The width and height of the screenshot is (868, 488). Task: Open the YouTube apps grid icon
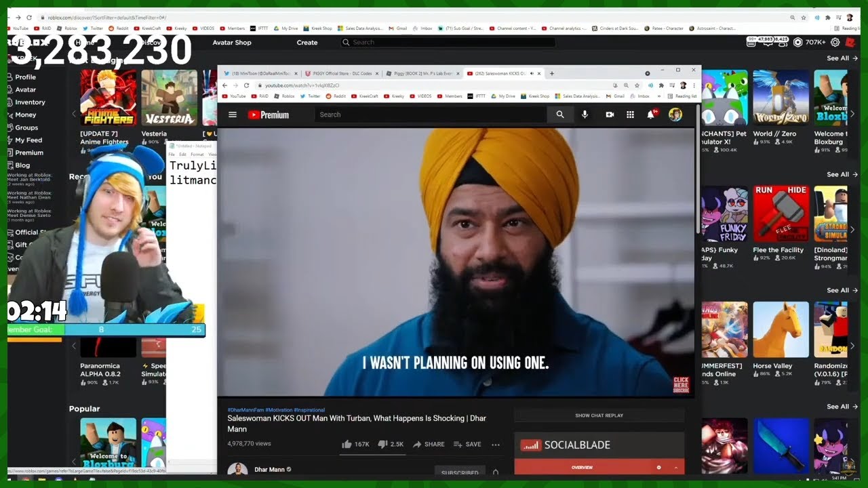point(630,115)
